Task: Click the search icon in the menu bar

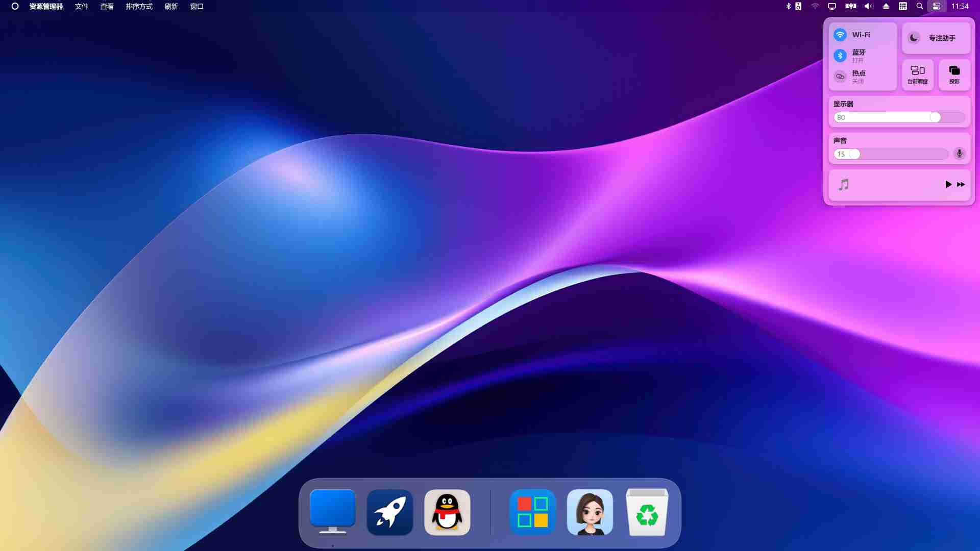Action: click(x=919, y=7)
